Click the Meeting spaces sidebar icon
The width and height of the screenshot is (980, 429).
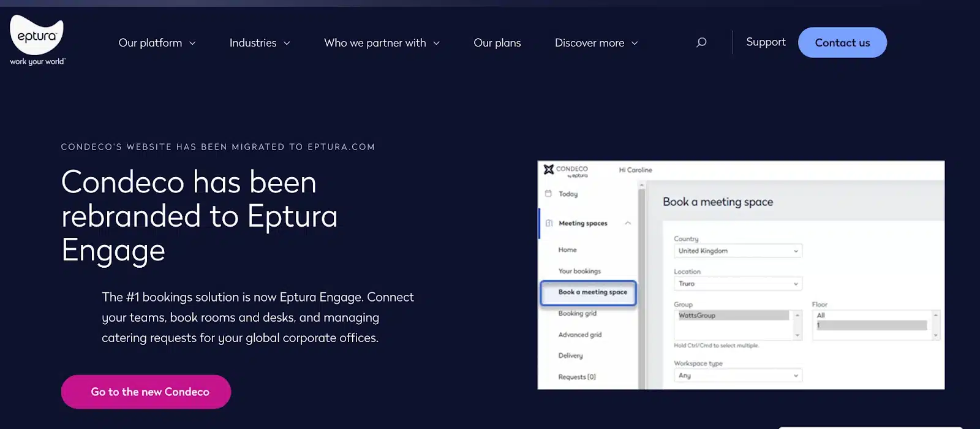point(549,223)
